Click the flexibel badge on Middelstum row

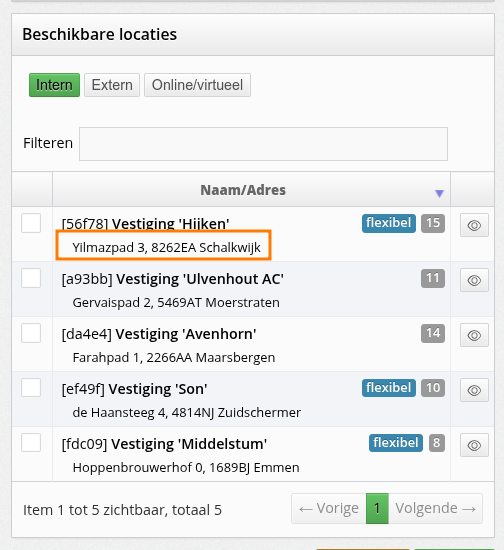396,443
